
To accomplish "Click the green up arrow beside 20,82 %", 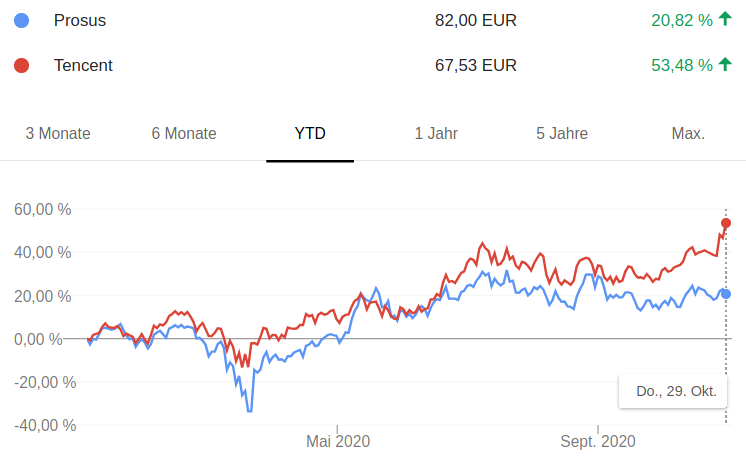I will click(725, 20).
